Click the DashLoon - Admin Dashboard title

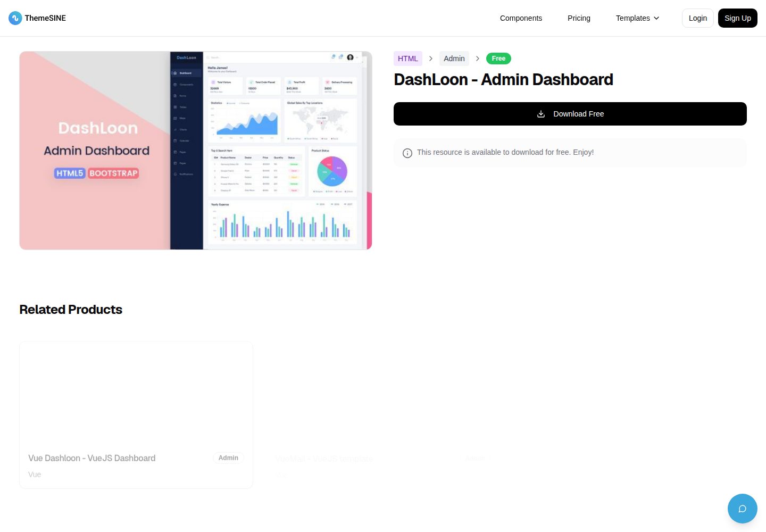pyautogui.click(x=503, y=80)
